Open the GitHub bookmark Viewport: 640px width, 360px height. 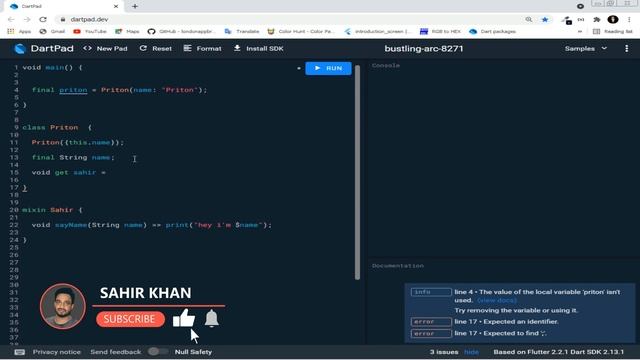point(181,31)
